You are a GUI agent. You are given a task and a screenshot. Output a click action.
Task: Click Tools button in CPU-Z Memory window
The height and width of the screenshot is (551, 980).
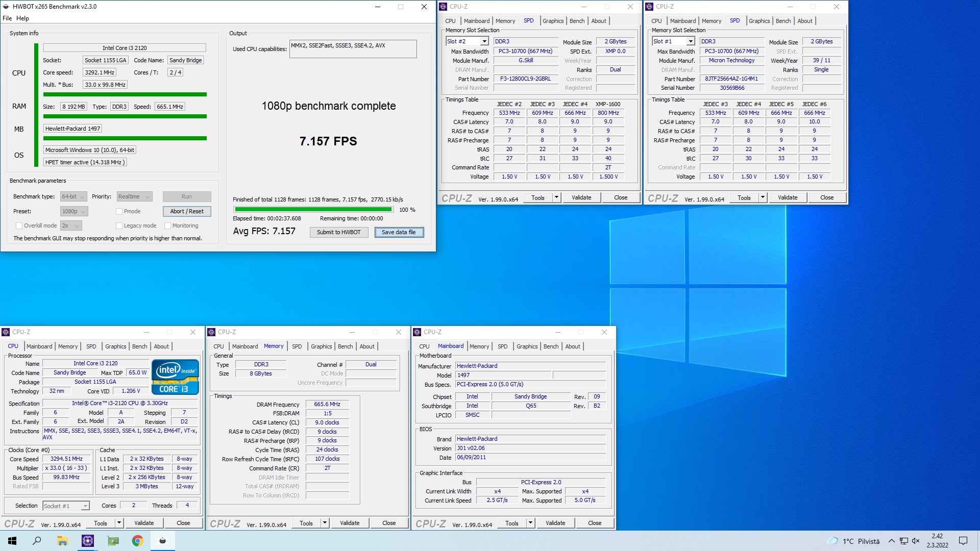[x=306, y=523]
